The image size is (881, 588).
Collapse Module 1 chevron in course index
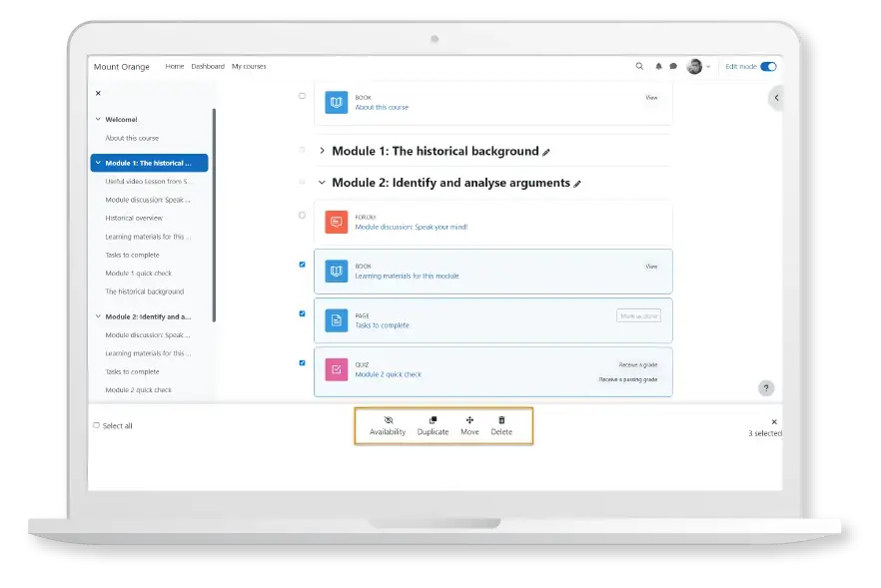click(98, 163)
